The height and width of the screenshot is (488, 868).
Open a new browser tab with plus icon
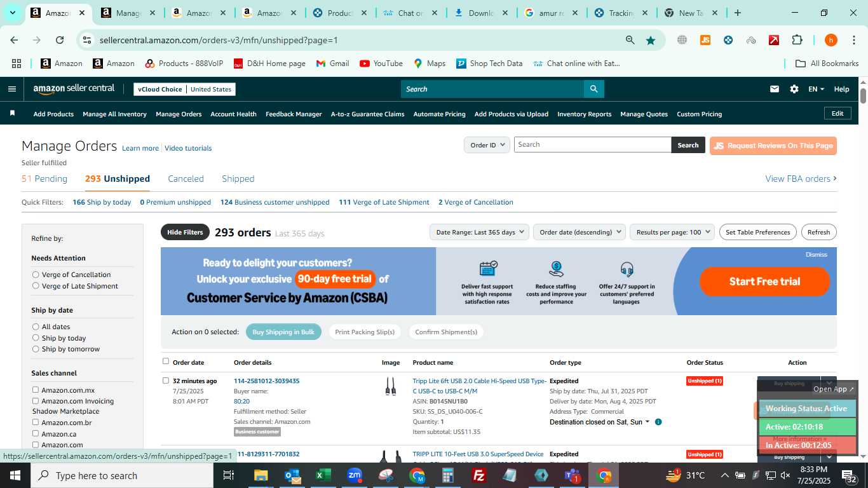tap(737, 13)
